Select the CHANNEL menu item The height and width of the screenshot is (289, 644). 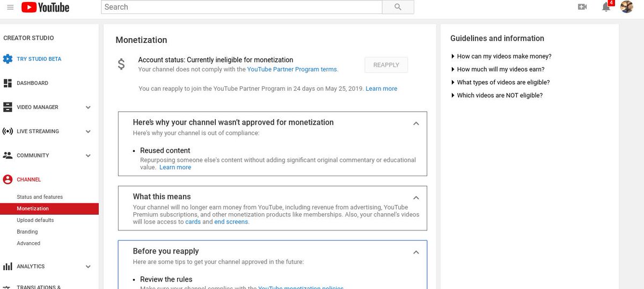point(29,180)
